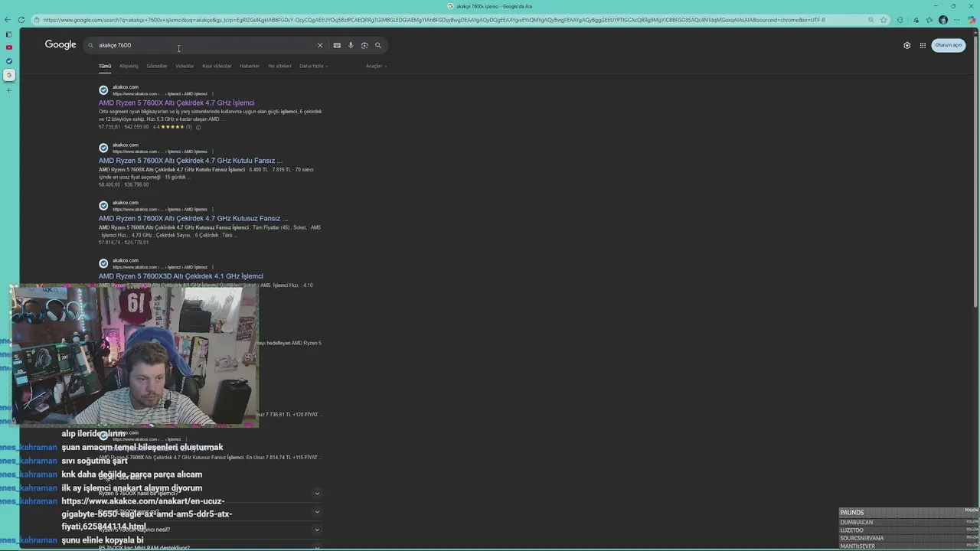This screenshot has height=551, width=980.
Task: Open the 7600X Kutusuz Fansız result link
Action: tap(193, 218)
